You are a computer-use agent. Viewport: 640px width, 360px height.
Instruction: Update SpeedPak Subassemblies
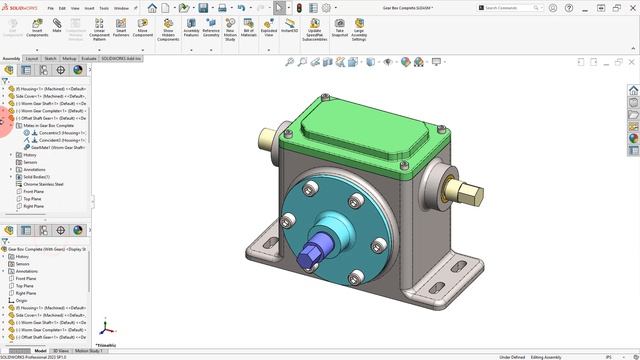315,29
